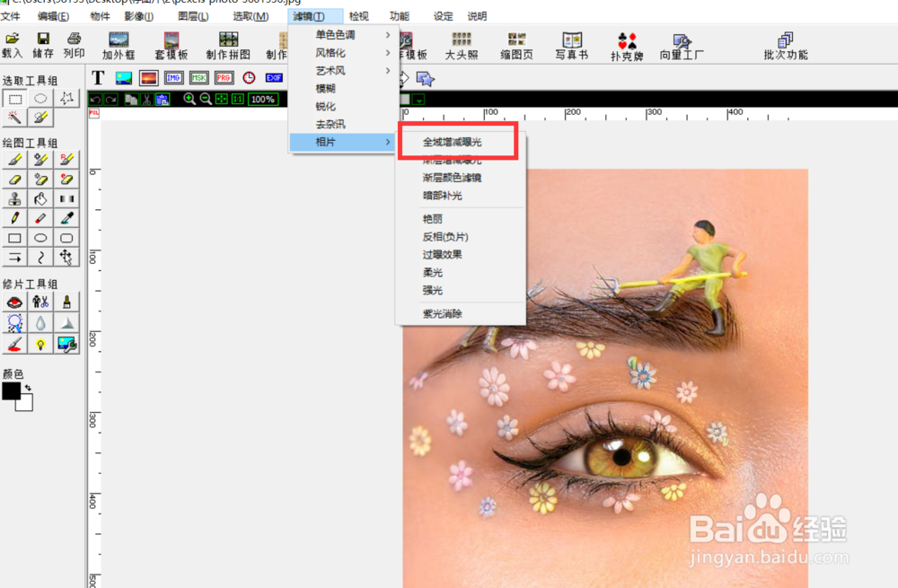This screenshot has width=898, height=588.
Task: Expand the 风格化 submenu
Action: pyautogui.click(x=342, y=53)
